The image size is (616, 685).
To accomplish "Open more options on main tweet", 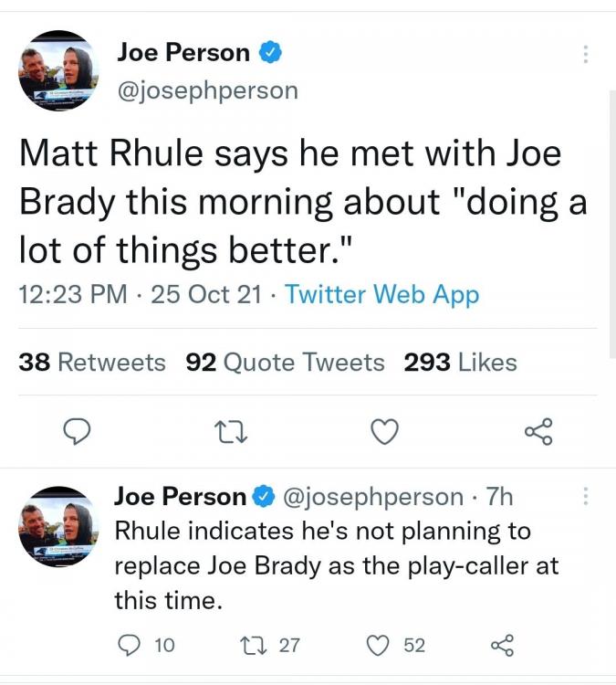I will click(x=585, y=54).
